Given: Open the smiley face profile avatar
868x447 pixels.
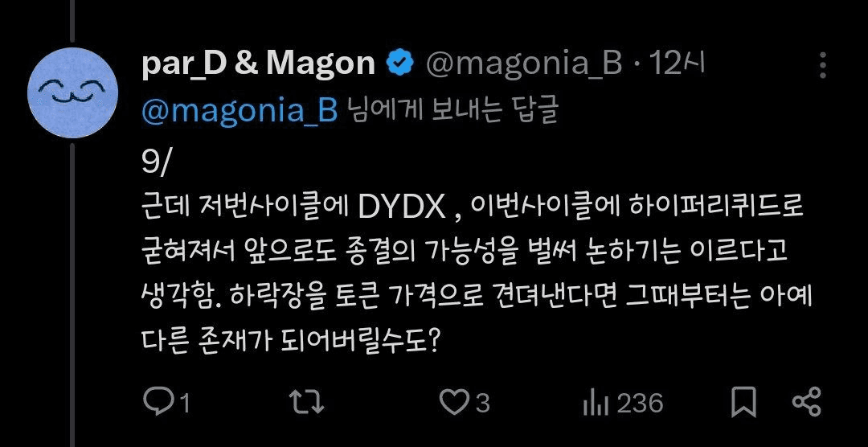Looking at the screenshot, I should [73, 92].
